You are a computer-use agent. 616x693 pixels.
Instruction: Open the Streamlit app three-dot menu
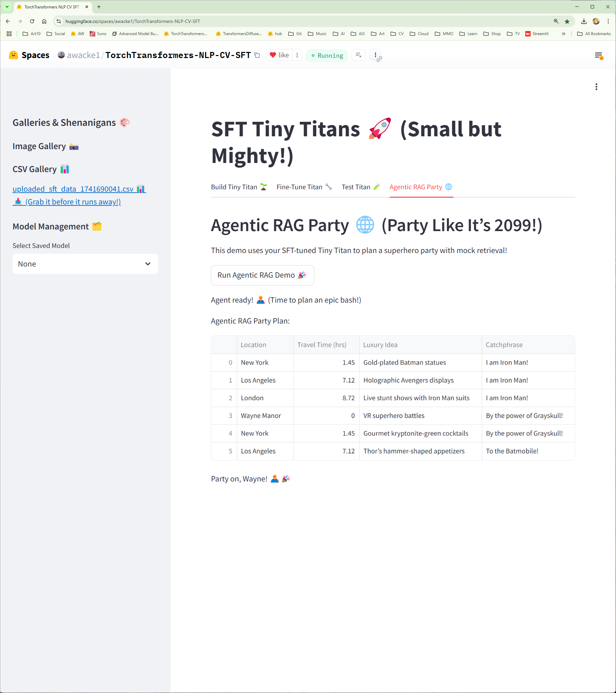[x=596, y=87]
